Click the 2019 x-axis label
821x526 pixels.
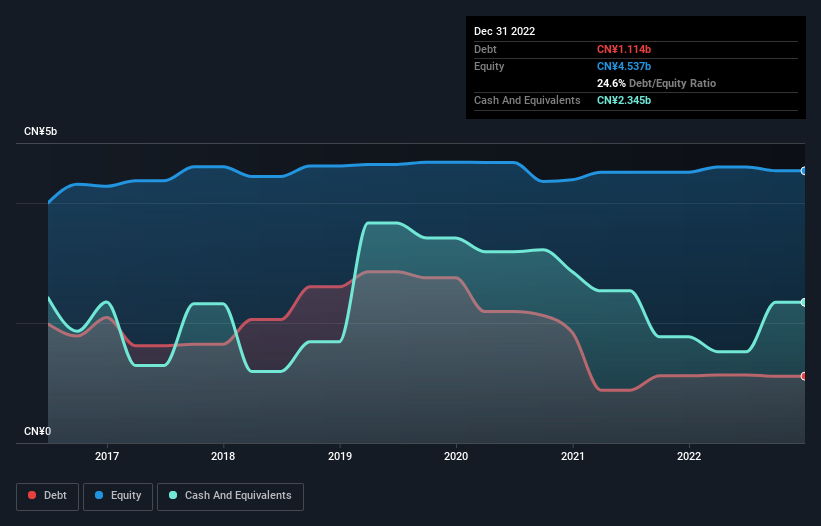340,456
